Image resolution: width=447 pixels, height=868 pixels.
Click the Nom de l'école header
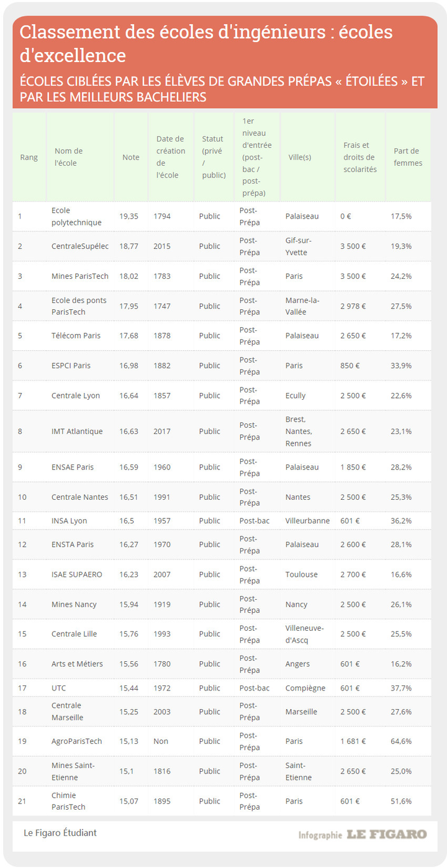(68, 157)
